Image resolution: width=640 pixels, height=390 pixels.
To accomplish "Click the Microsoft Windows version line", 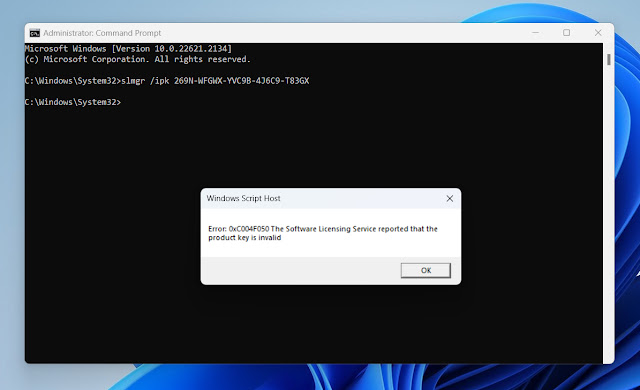I will [x=128, y=49].
